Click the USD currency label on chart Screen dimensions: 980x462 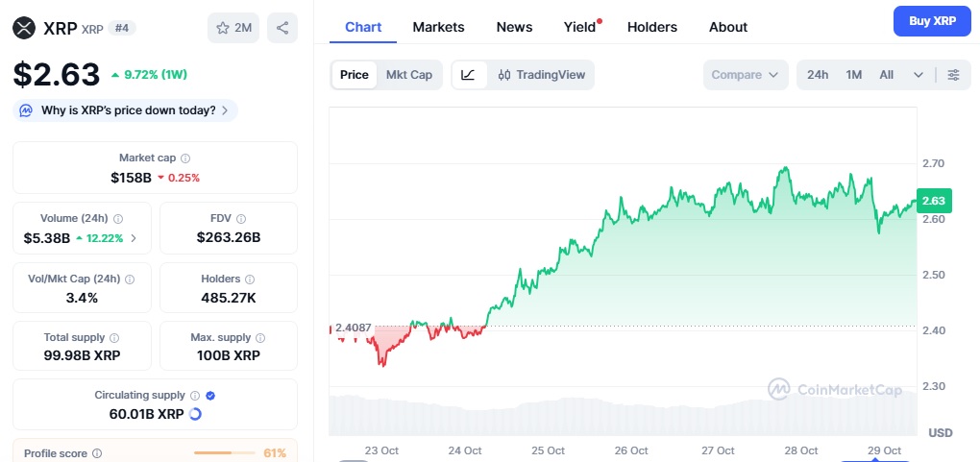941,432
